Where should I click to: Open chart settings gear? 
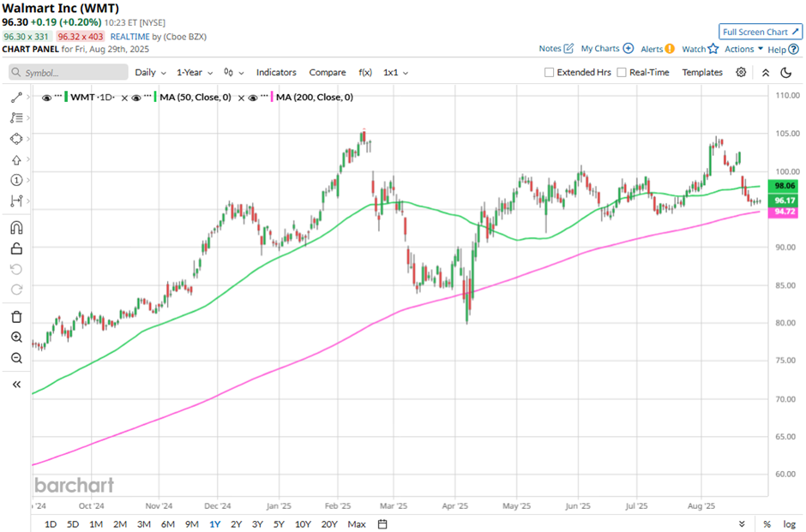point(741,73)
